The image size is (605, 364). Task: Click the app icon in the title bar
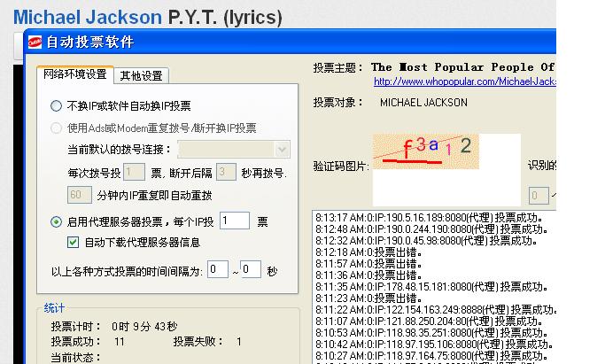pyautogui.click(x=34, y=42)
